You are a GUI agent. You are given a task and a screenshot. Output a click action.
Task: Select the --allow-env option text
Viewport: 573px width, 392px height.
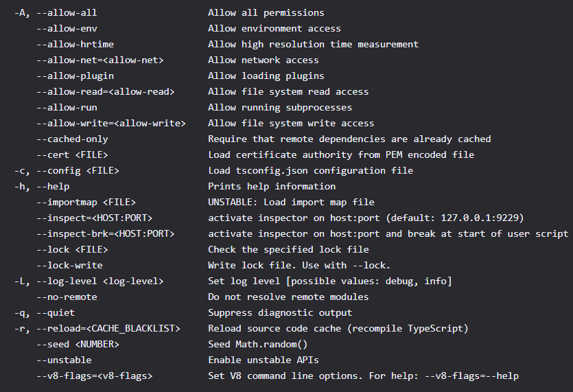click(x=67, y=29)
